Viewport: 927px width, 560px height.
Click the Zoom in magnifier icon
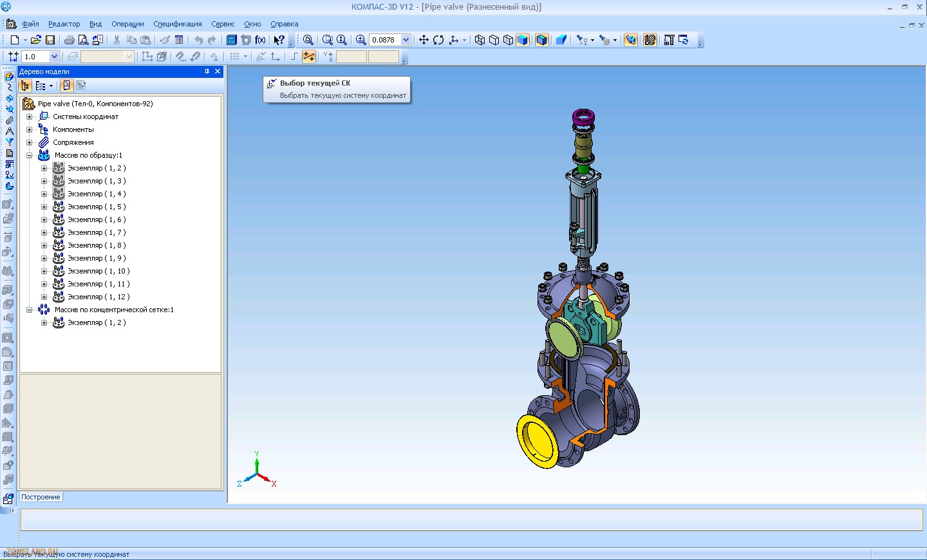tap(361, 40)
